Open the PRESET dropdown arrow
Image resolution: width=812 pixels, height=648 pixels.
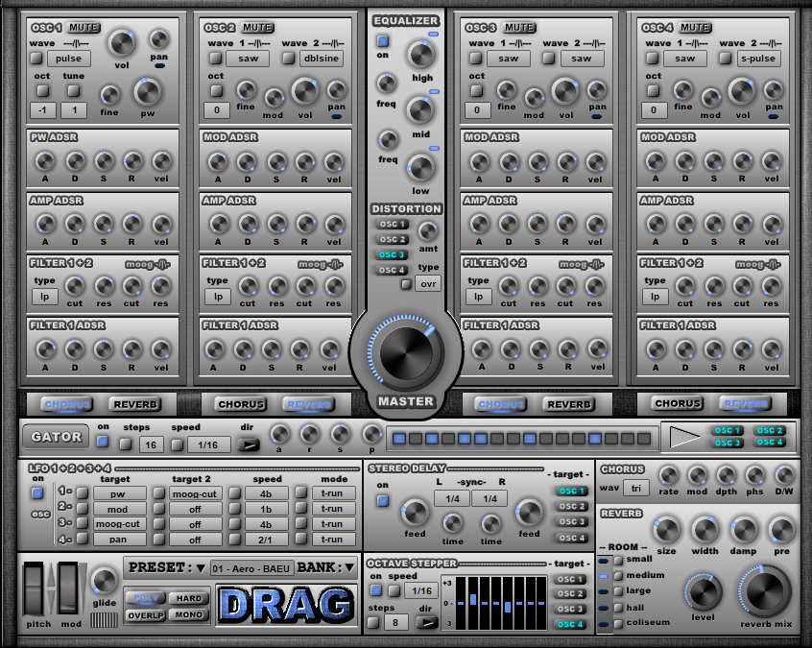click(200, 567)
